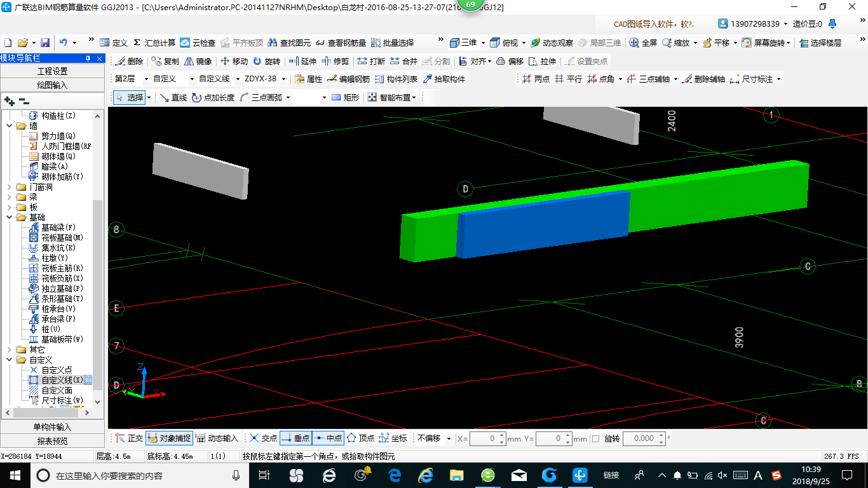Click 智能布置 smart layout button
The width and height of the screenshot is (868, 488).
392,97
